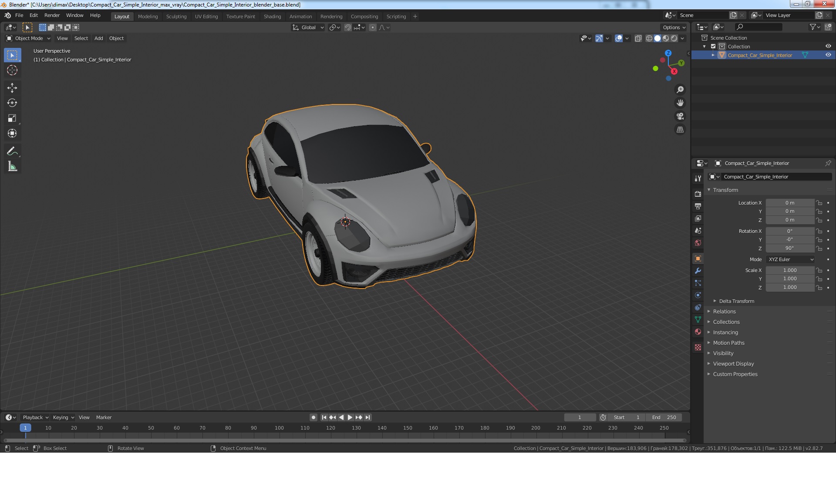Lock the Location X property

point(819,203)
